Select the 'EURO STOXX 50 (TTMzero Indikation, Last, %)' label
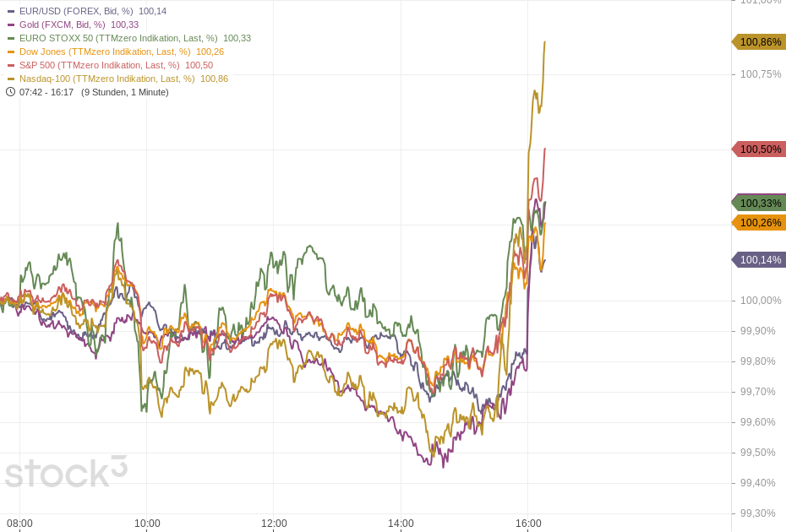 coord(118,38)
